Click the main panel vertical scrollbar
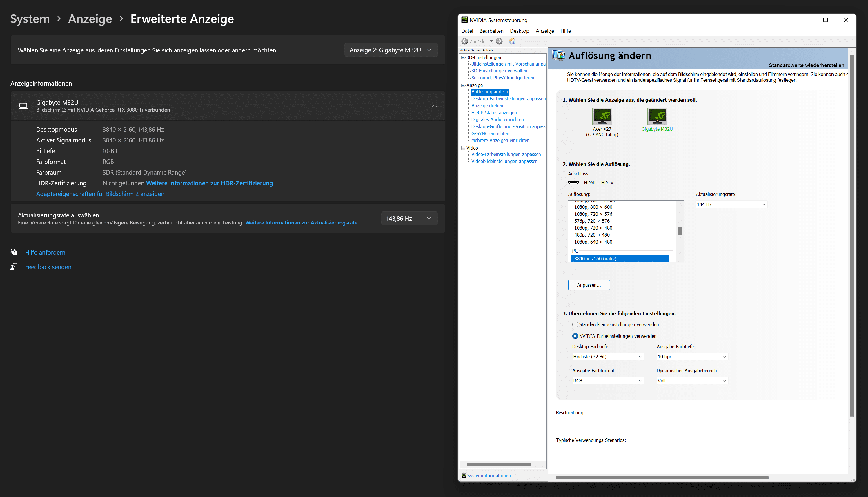This screenshot has width=868, height=497. click(x=852, y=235)
